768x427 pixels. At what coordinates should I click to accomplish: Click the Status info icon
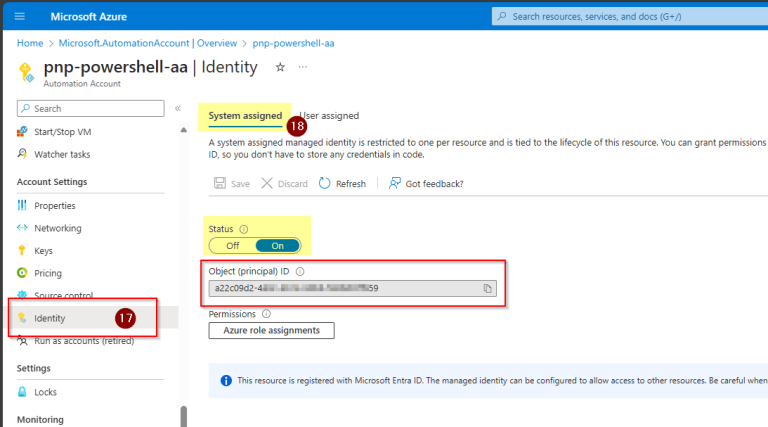[244, 228]
